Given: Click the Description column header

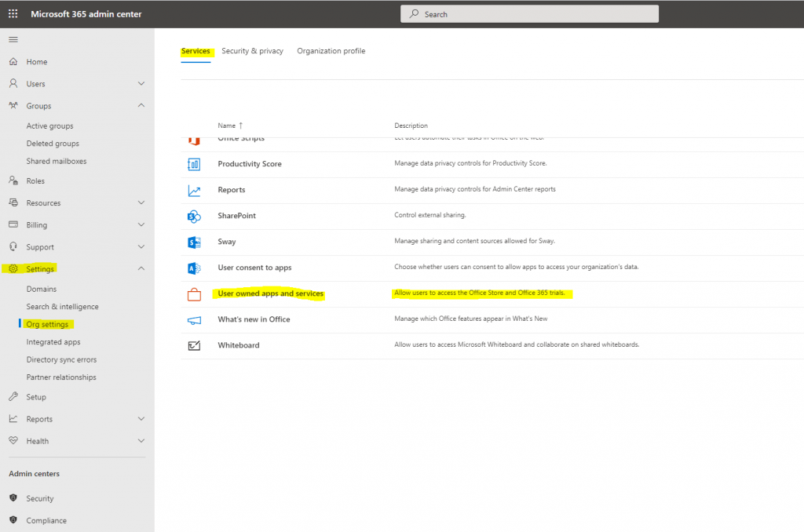Looking at the screenshot, I should pos(411,126).
